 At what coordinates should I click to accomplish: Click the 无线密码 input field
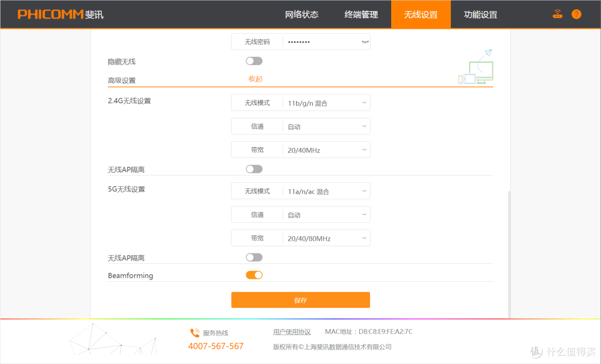[320, 41]
